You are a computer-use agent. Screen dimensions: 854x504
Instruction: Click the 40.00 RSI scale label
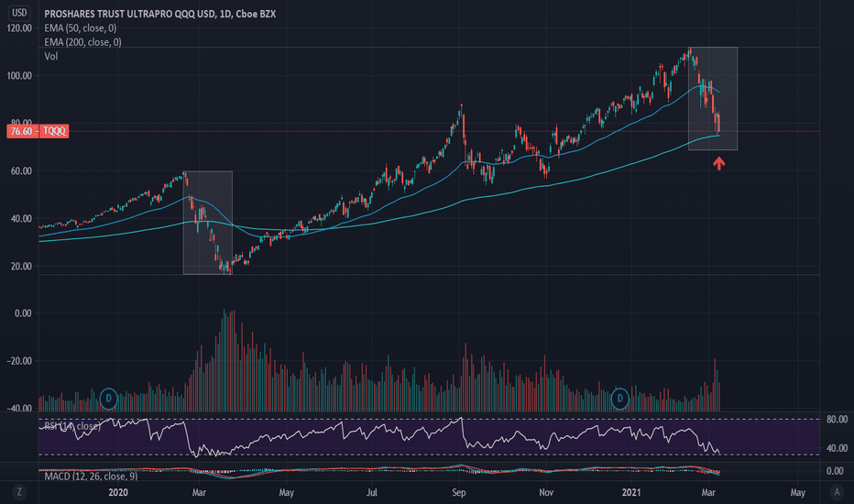[838, 448]
